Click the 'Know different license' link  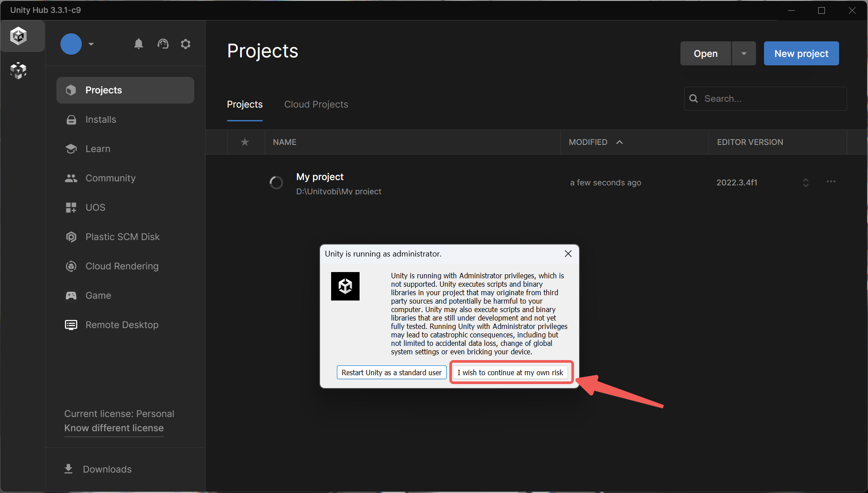click(114, 428)
